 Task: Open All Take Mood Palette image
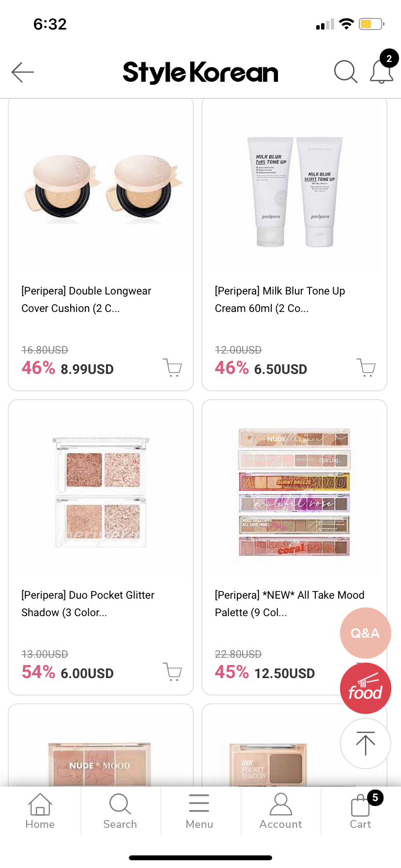pos(294,493)
